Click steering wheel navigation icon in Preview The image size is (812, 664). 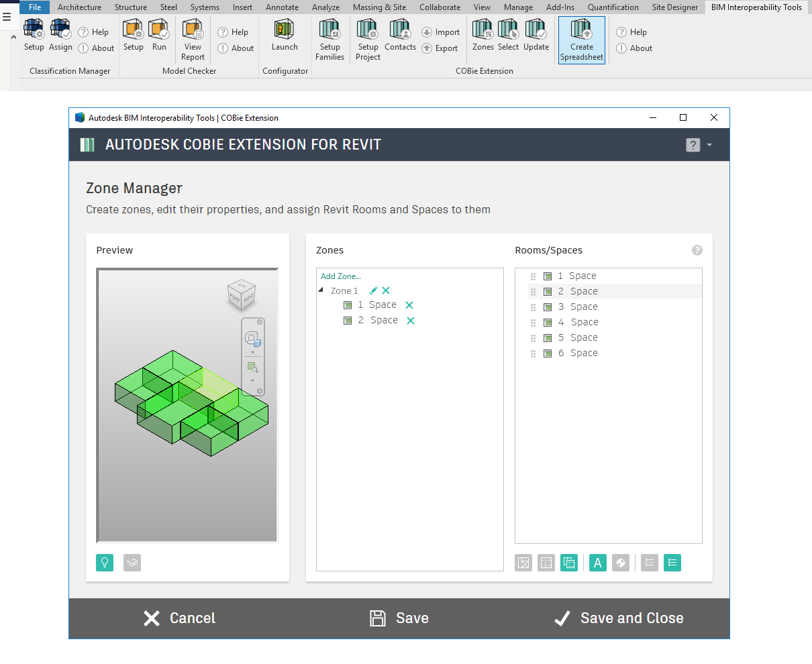252,338
